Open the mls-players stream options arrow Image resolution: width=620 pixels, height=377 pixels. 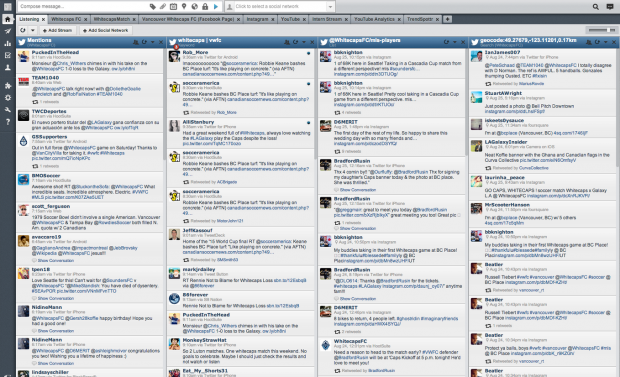[x=455, y=42]
